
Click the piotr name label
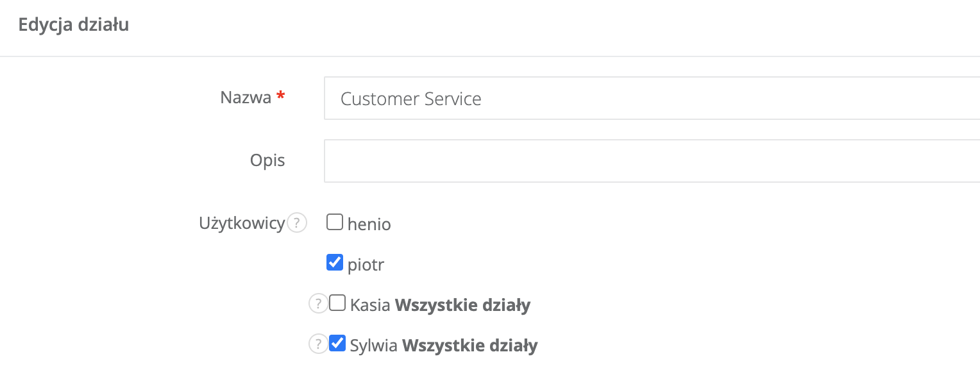366,264
